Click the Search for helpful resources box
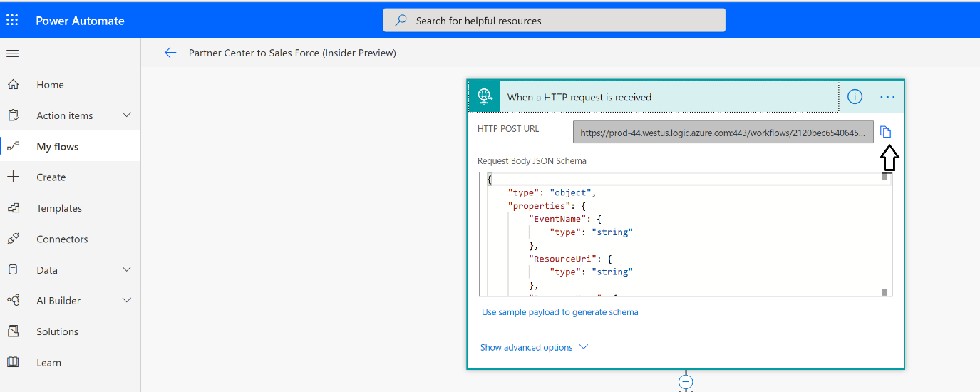The image size is (980, 392). [x=554, y=21]
